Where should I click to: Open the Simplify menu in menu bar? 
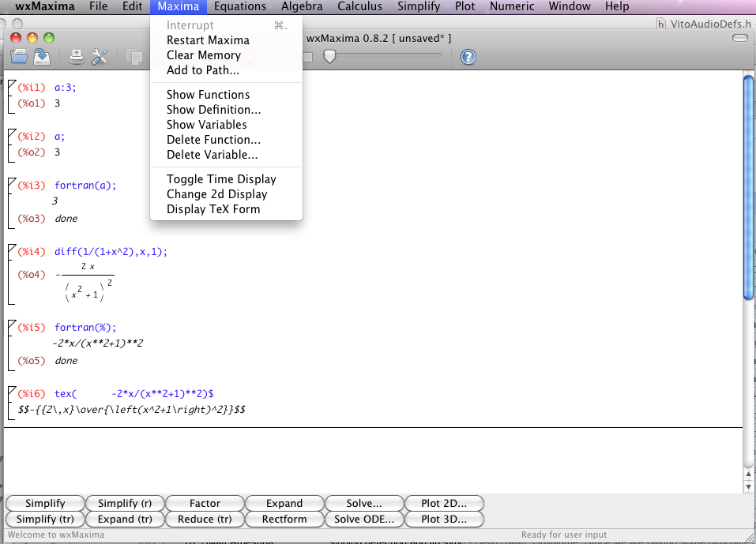point(419,6)
